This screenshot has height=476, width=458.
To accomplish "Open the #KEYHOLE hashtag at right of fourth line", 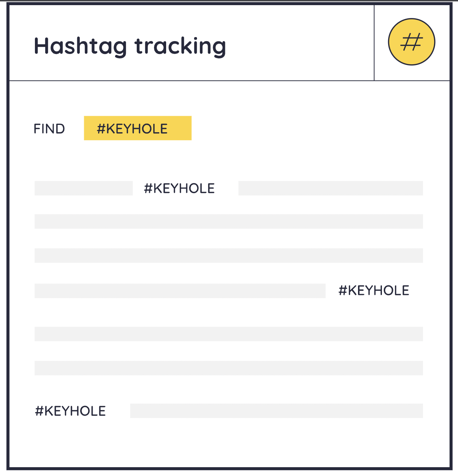I will (x=374, y=291).
